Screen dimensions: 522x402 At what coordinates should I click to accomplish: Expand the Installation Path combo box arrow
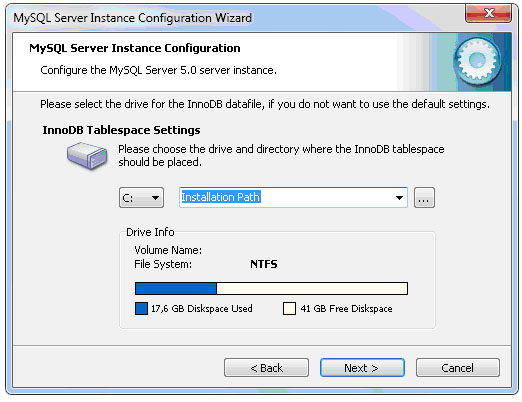pyautogui.click(x=399, y=198)
